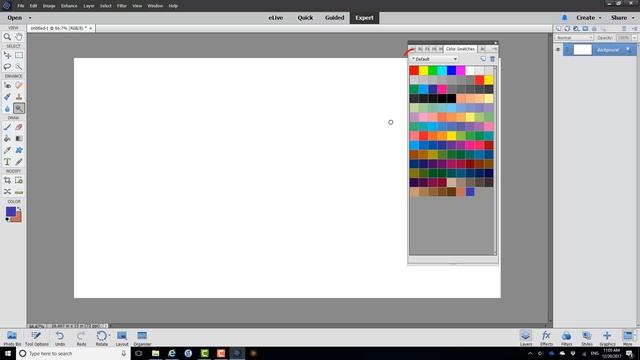640x360 pixels.
Task: Select the Move tool
Action: [7, 55]
